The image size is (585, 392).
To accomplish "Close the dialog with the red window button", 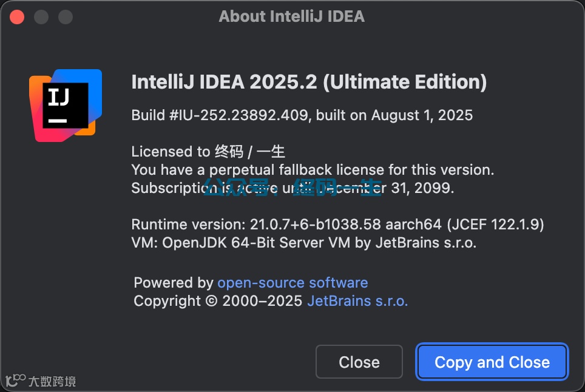I will click(17, 16).
